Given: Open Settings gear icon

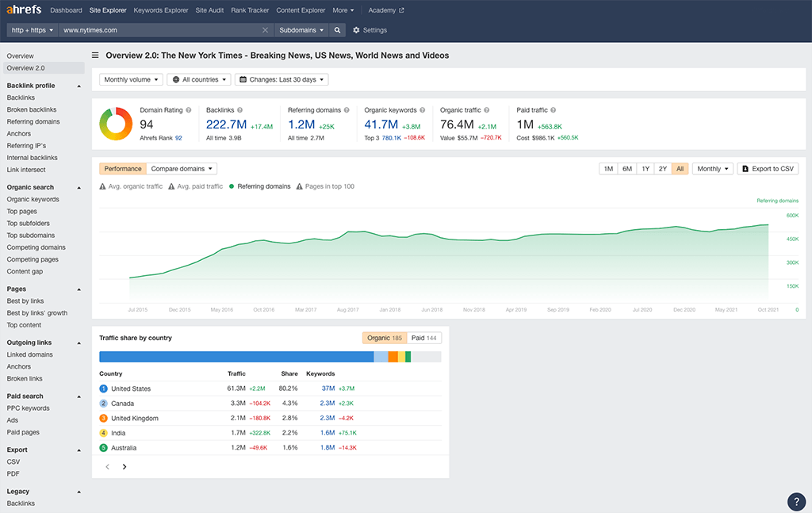Looking at the screenshot, I should click(356, 30).
